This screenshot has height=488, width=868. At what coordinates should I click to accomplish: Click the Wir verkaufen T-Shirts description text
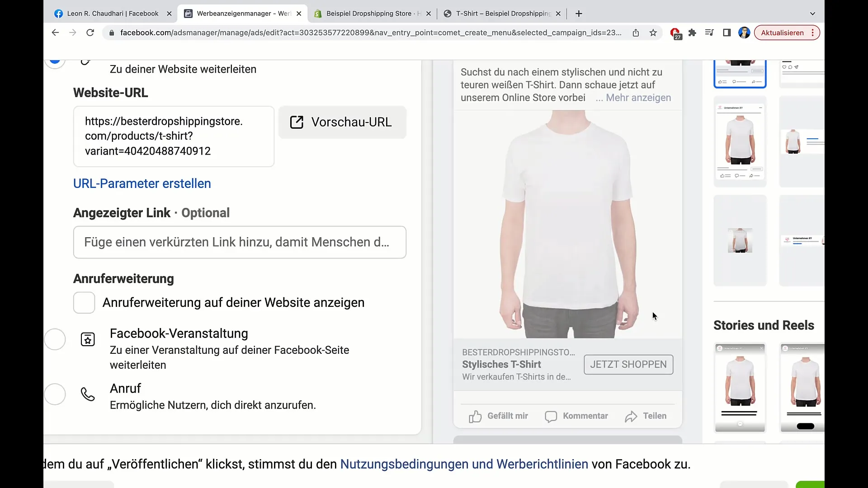(516, 377)
